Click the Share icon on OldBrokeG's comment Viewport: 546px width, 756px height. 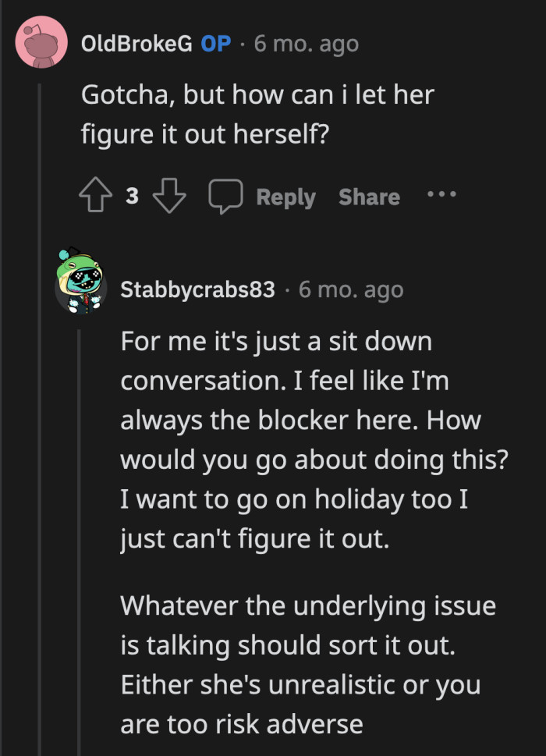coord(368,197)
